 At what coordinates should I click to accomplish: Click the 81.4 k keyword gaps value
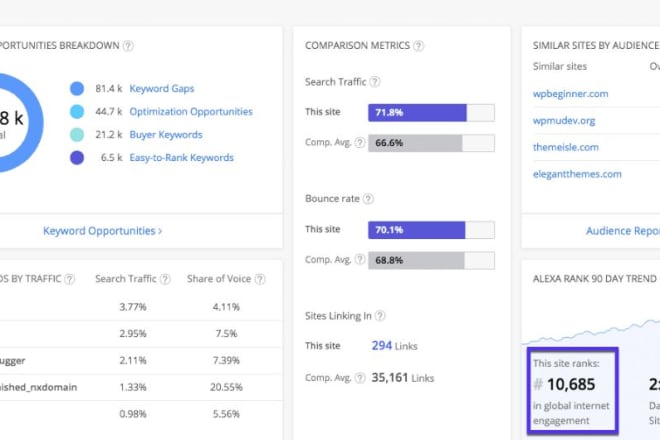pos(109,88)
